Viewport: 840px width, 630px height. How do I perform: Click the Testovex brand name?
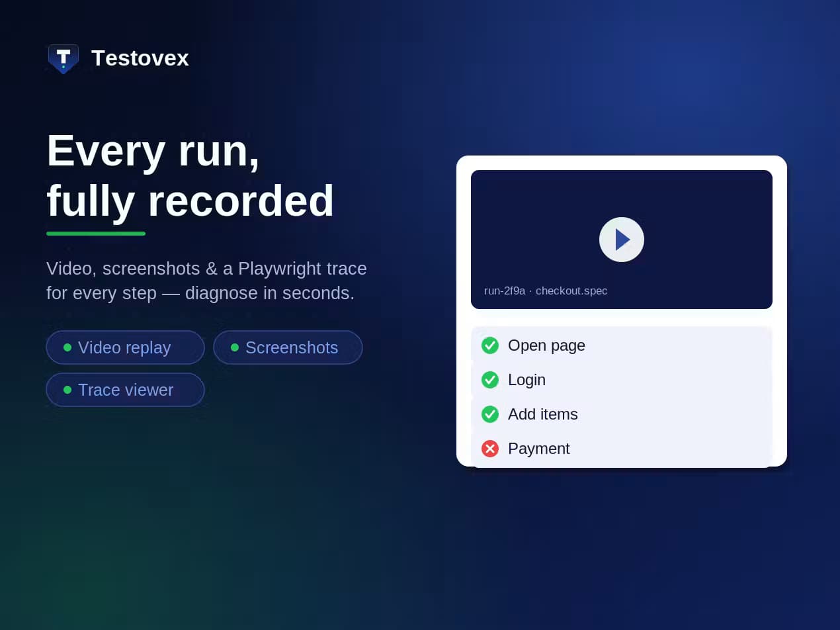(x=140, y=58)
